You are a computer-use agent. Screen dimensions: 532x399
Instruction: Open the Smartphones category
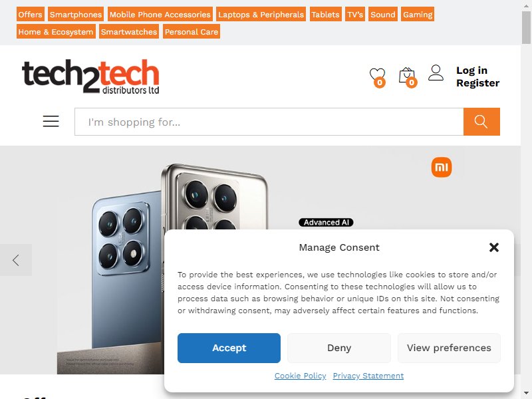[76, 14]
